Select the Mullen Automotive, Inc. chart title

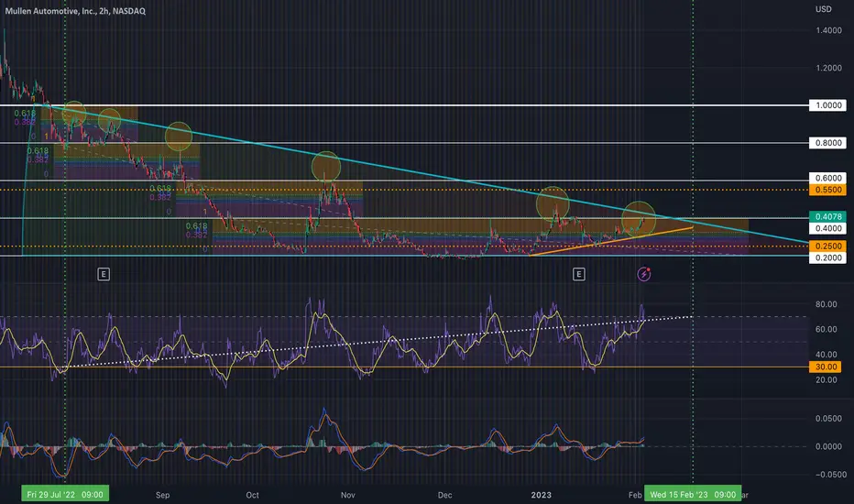(75, 11)
